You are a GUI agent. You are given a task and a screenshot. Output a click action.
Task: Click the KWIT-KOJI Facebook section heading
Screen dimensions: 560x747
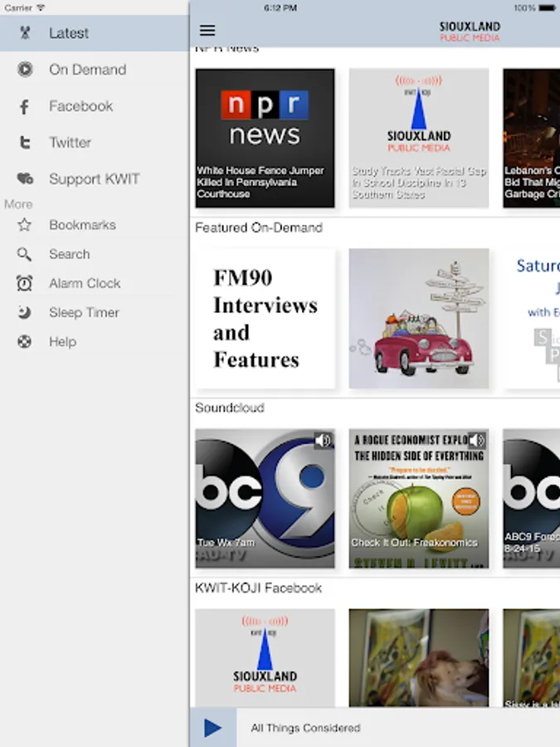click(258, 588)
